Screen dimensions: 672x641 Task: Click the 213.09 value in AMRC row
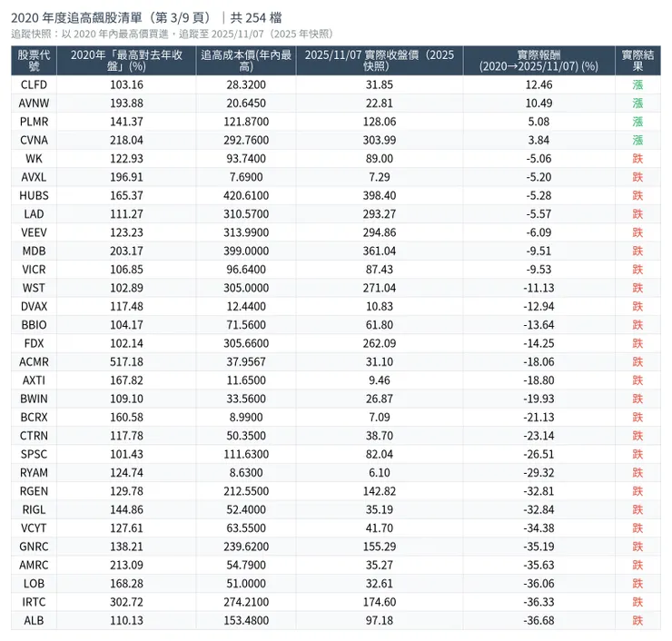tap(126, 565)
